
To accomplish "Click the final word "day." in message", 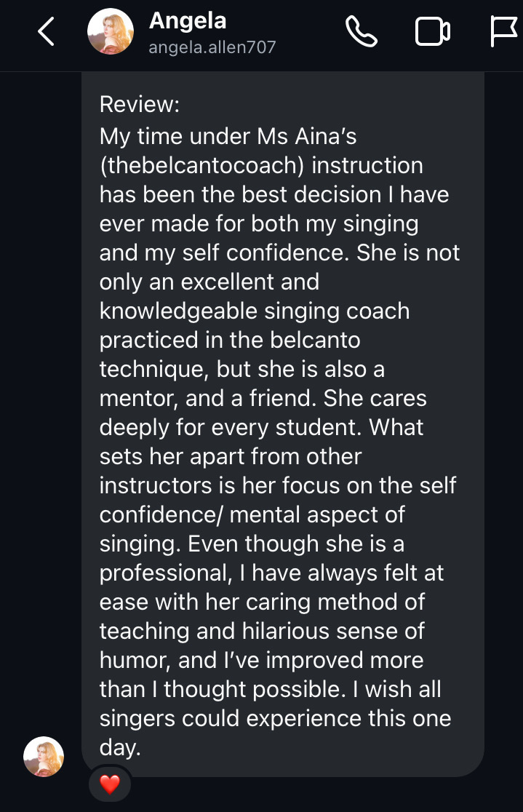I will click(x=120, y=747).
